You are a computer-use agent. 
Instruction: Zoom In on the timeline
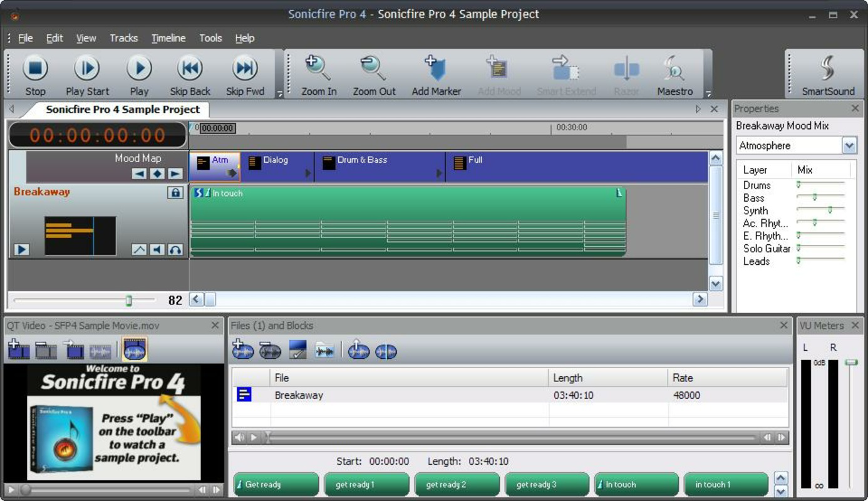pyautogui.click(x=319, y=75)
